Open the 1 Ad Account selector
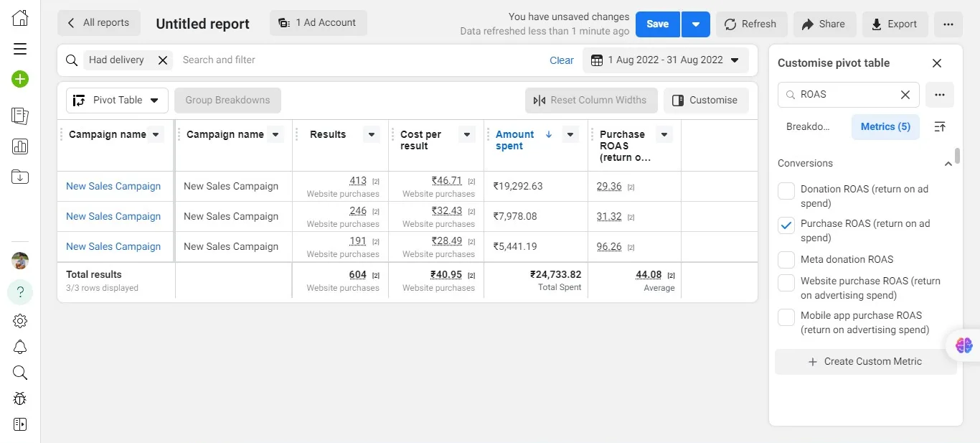Screen dimensions: 980x443 pos(319,23)
